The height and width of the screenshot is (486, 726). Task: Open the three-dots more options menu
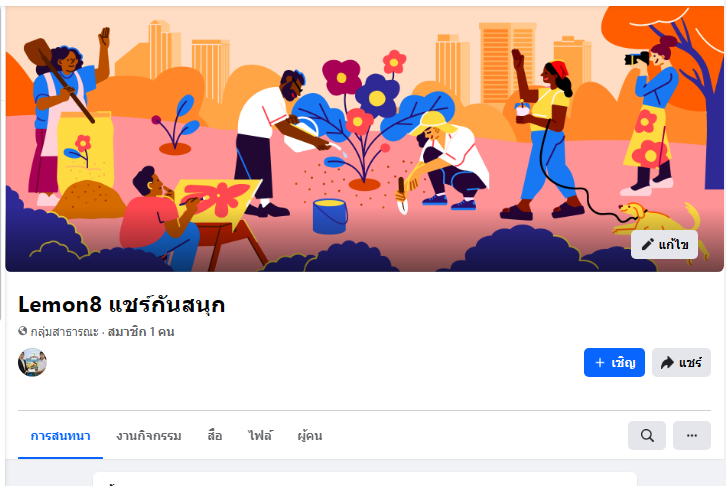click(x=692, y=436)
